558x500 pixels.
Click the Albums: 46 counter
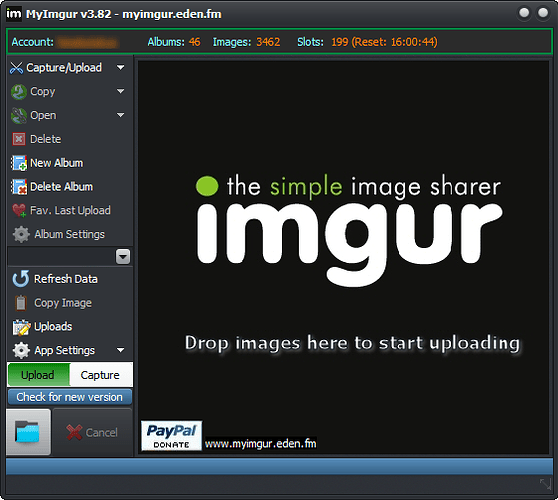tap(174, 42)
